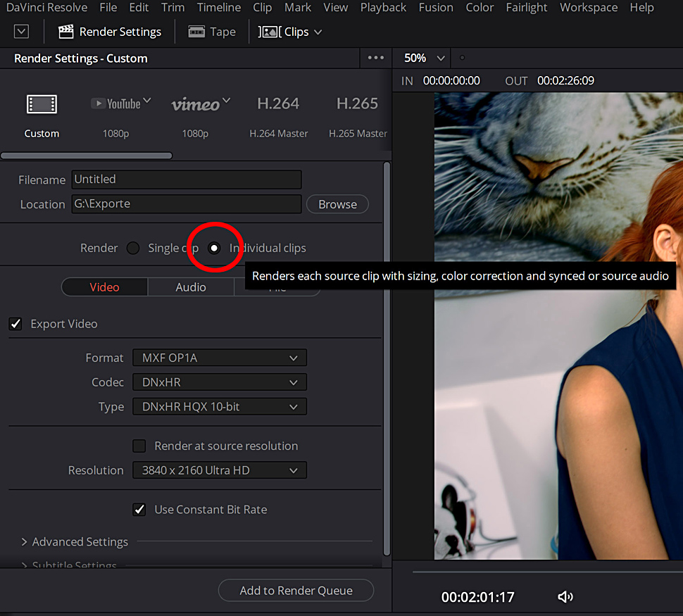This screenshot has width=683, height=616.
Task: Switch to the Audio settings tab
Action: point(191,287)
